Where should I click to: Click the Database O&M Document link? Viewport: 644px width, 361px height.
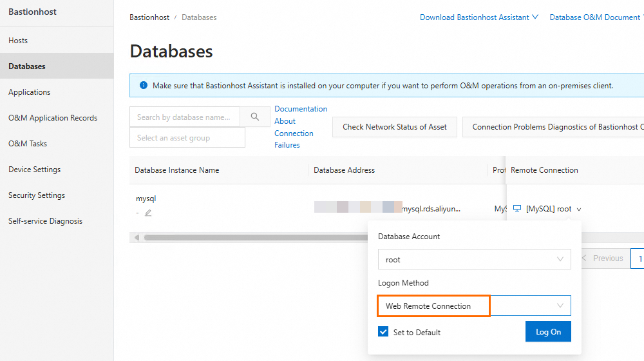pyautogui.click(x=594, y=17)
